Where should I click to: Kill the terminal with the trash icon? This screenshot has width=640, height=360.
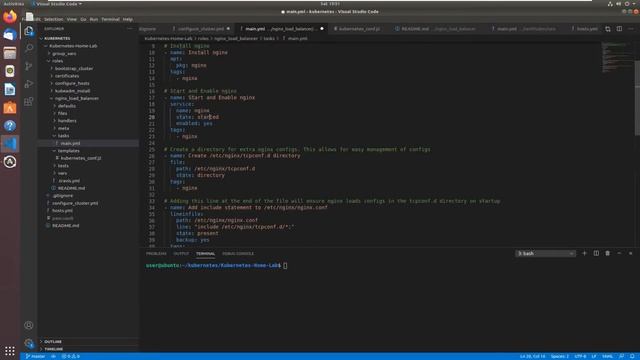coord(607,253)
